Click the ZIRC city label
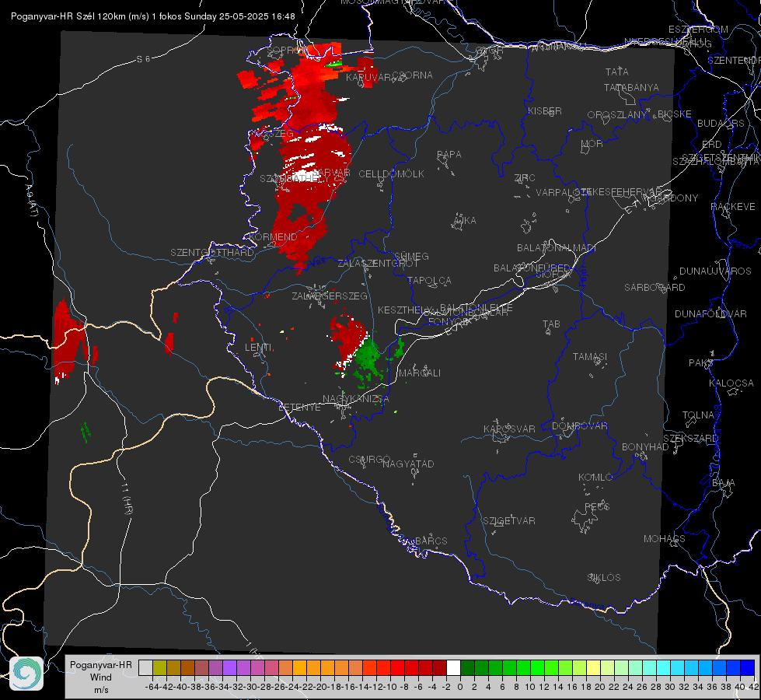Viewport: 761px width, 700px height. tap(525, 178)
